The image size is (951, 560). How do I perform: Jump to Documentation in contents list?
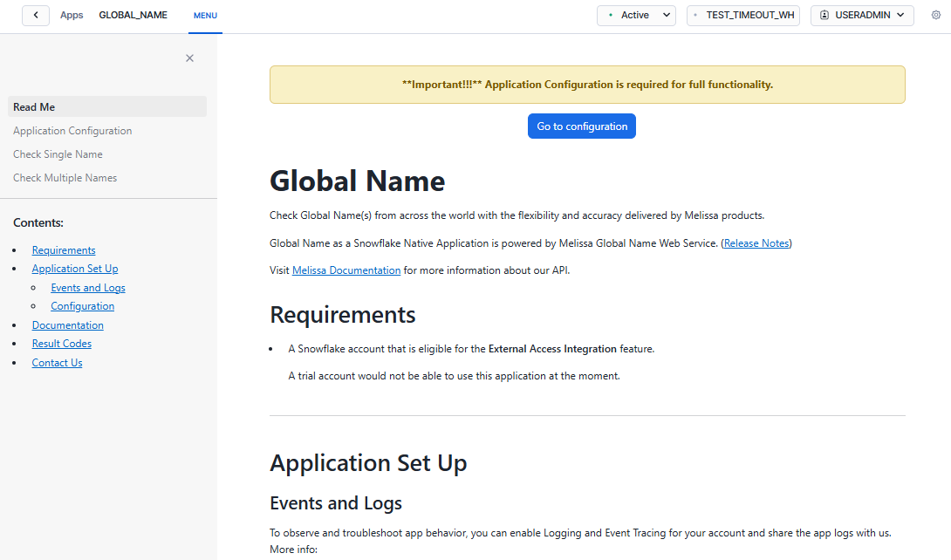[x=68, y=325]
